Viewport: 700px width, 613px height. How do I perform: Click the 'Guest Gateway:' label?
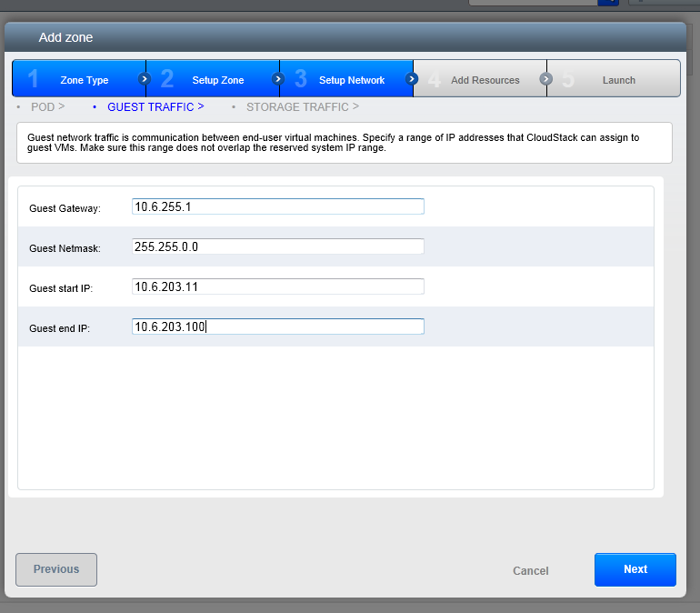tap(65, 208)
